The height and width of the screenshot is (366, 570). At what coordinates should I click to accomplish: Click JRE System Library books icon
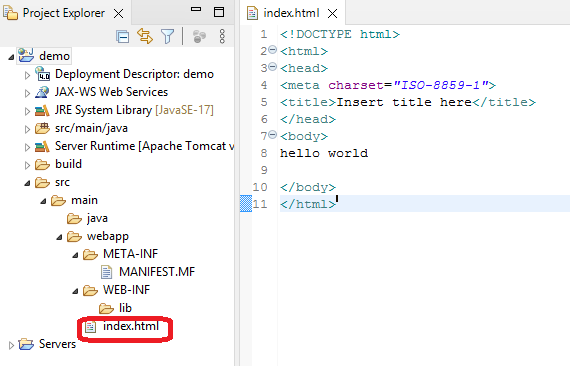click(x=42, y=110)
